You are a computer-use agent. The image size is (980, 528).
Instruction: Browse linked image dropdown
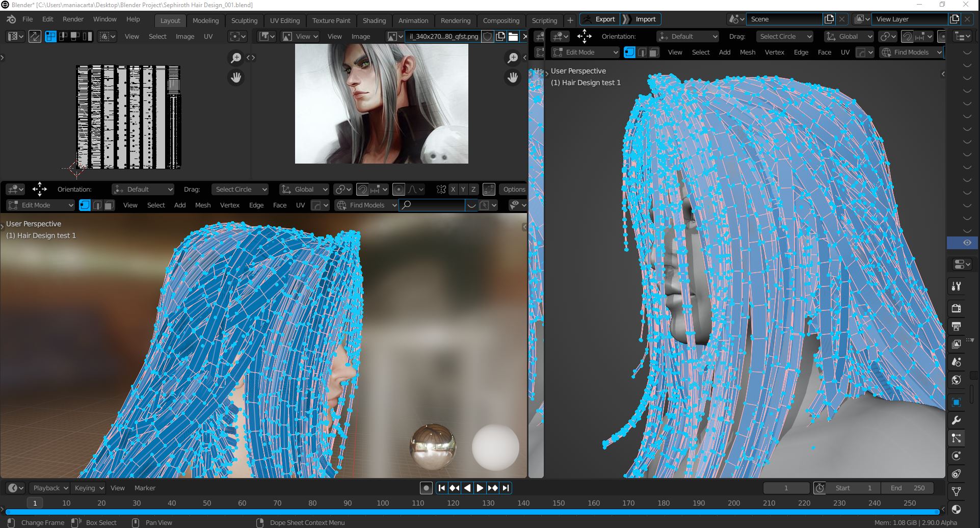394,36
